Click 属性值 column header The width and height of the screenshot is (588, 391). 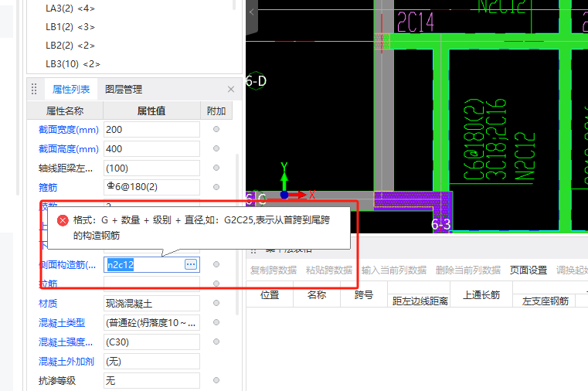click(151, 110)
